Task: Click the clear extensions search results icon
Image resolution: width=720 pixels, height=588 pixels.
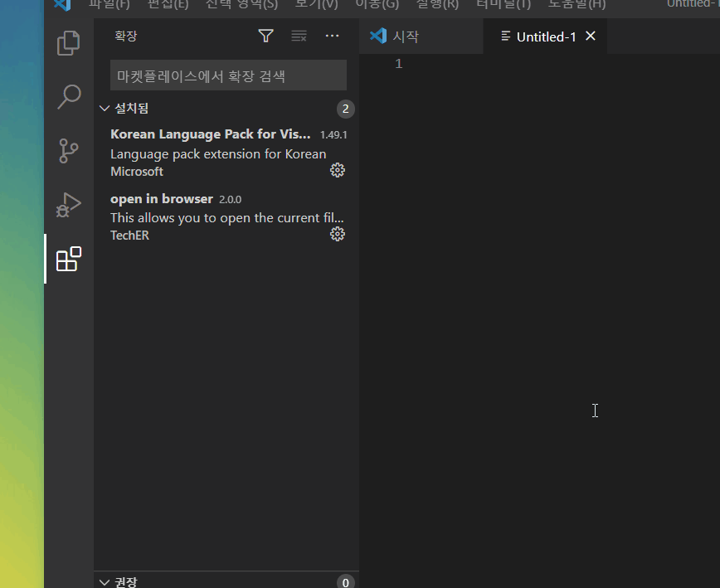Action: tap(299, 36)
